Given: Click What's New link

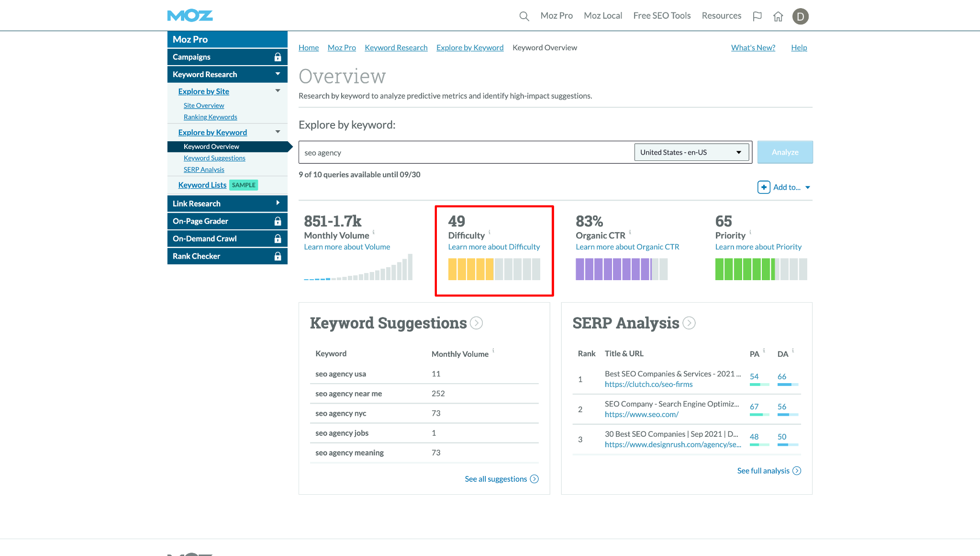Looking at the screenshot, I should [x=753, y=47].
